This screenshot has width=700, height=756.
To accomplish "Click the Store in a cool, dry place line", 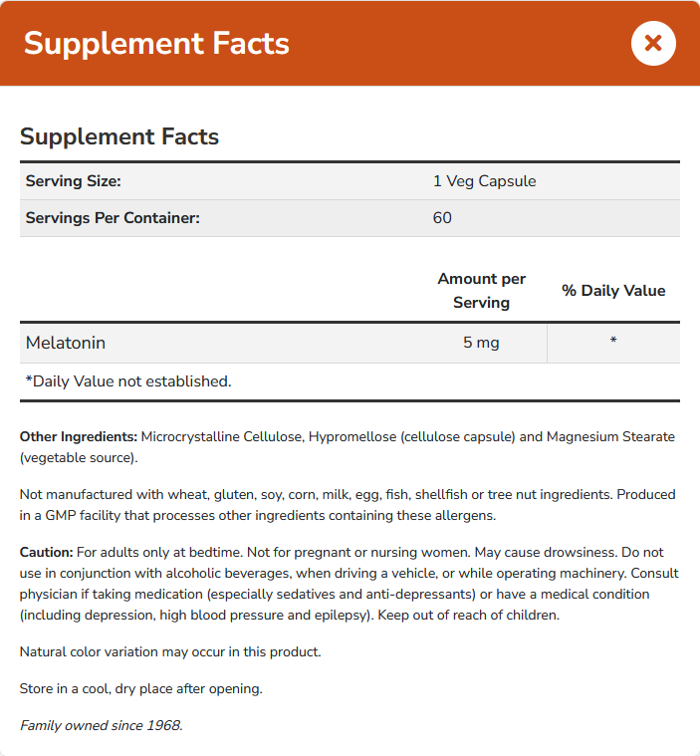I will tap(140, 688).
